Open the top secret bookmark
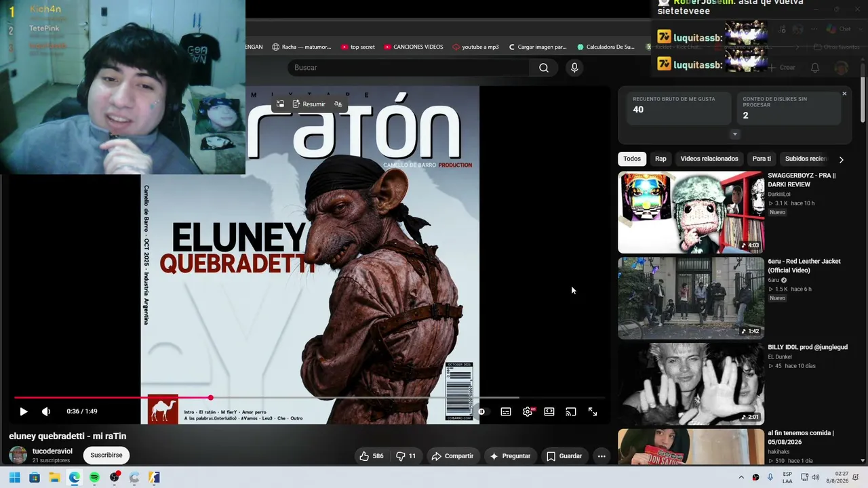 357,47
